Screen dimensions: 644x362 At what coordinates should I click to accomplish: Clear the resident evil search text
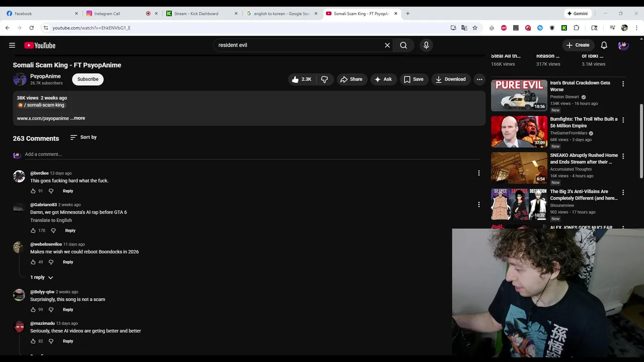click(387, 45)
